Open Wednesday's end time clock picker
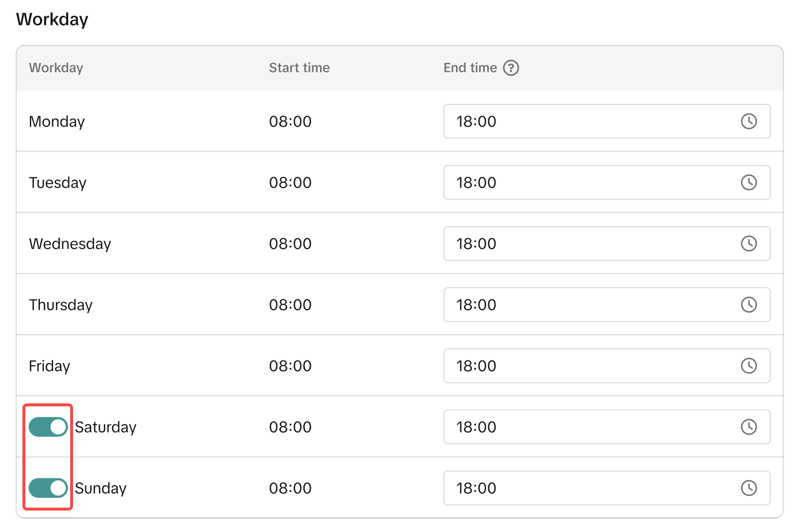This screenshot has height=532, width=798. [748, 244]
